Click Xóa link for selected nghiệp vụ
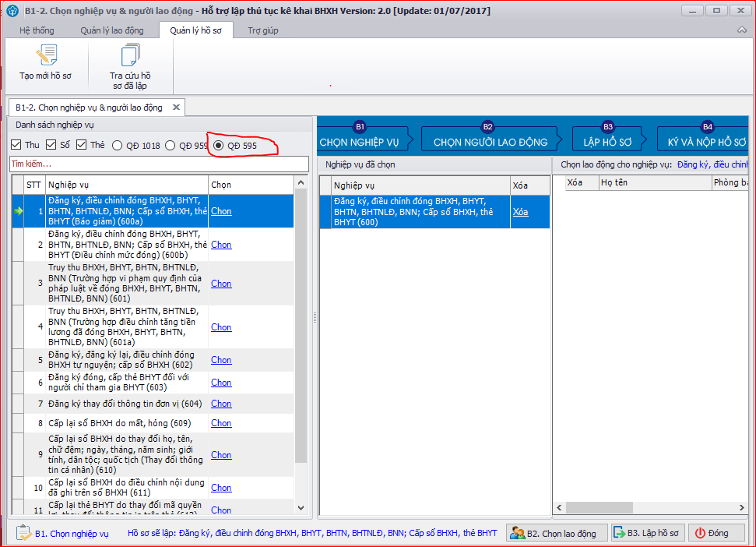Screen dimensions: 756x547 520,212
